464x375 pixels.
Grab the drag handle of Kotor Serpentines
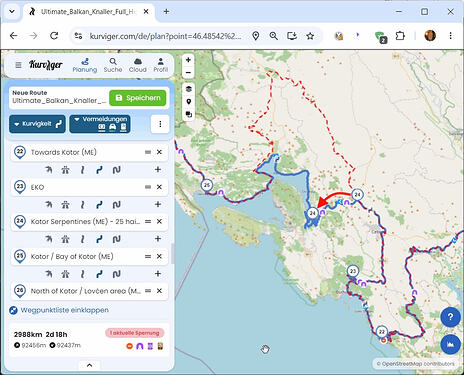click(x=148, y=222)
